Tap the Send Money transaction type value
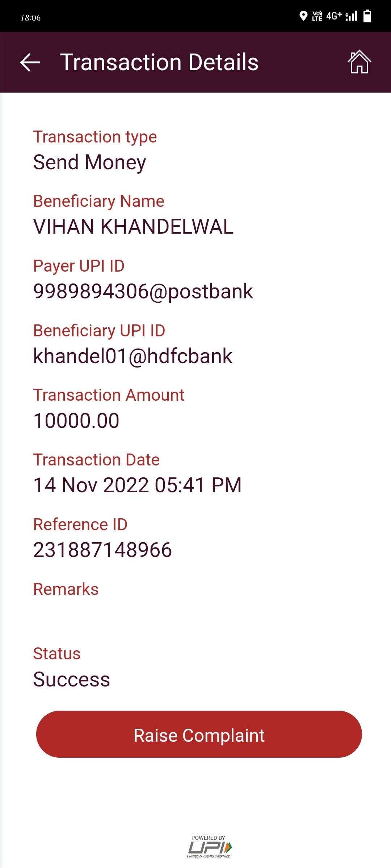 pyautogui.click(x=90, y=162)
